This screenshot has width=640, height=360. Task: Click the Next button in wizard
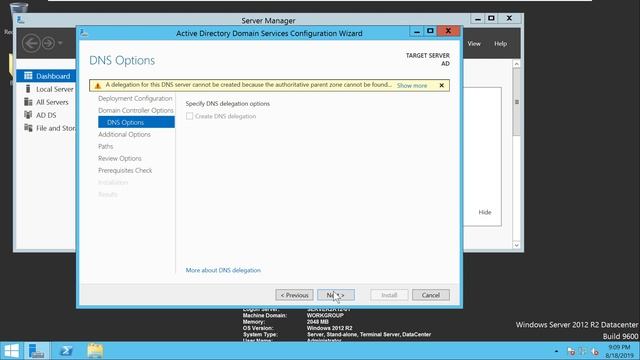pos(336,295)
